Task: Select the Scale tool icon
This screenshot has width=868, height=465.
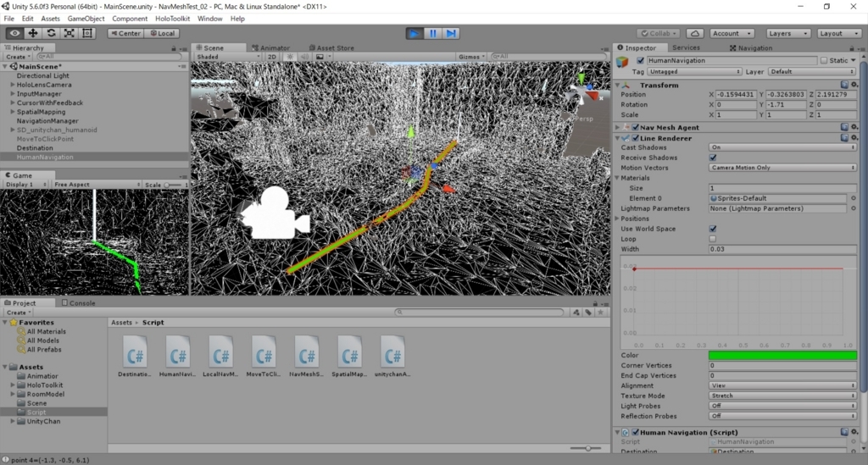Action: [70, 33]
